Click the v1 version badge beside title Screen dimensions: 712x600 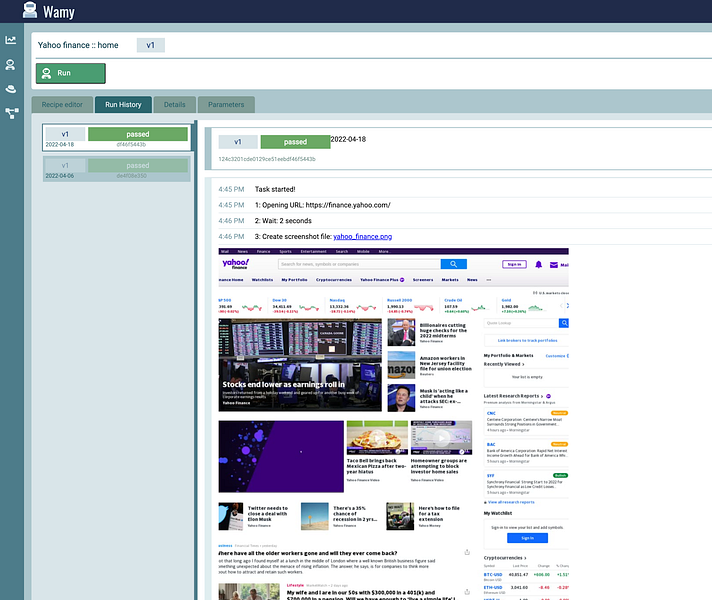pyautogui.click(x=151, y=45)
